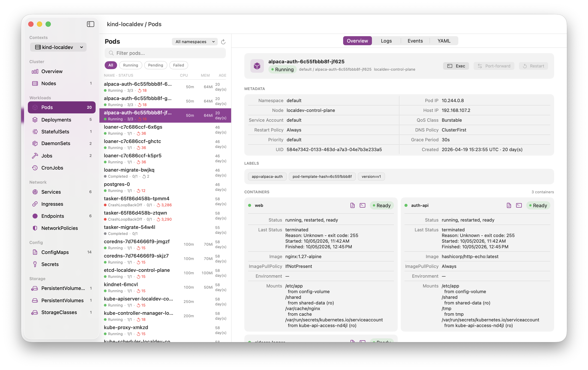Select pod tasker-65f86d458b-tpmm4
588x370 pixels.
coord(165,201)
